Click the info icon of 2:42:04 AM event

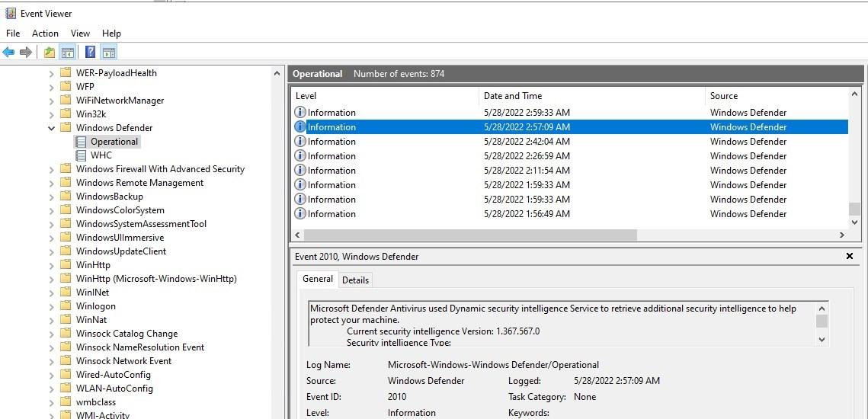300,141
